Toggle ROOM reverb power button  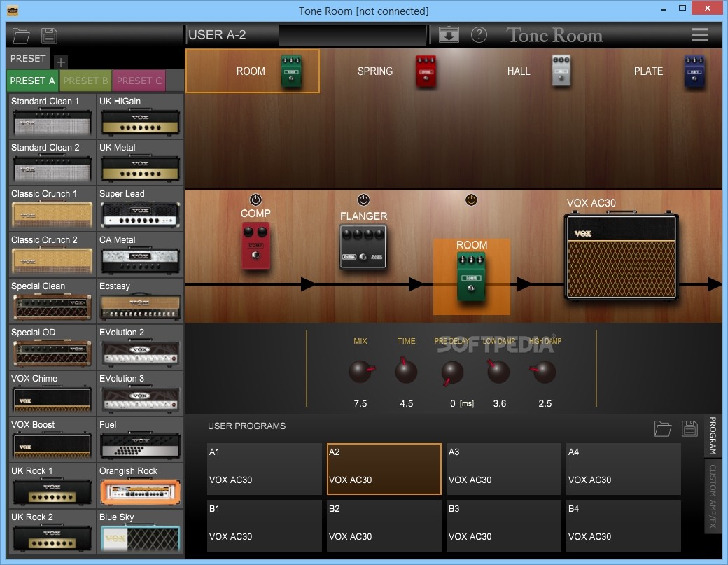[x=471, y=200]
